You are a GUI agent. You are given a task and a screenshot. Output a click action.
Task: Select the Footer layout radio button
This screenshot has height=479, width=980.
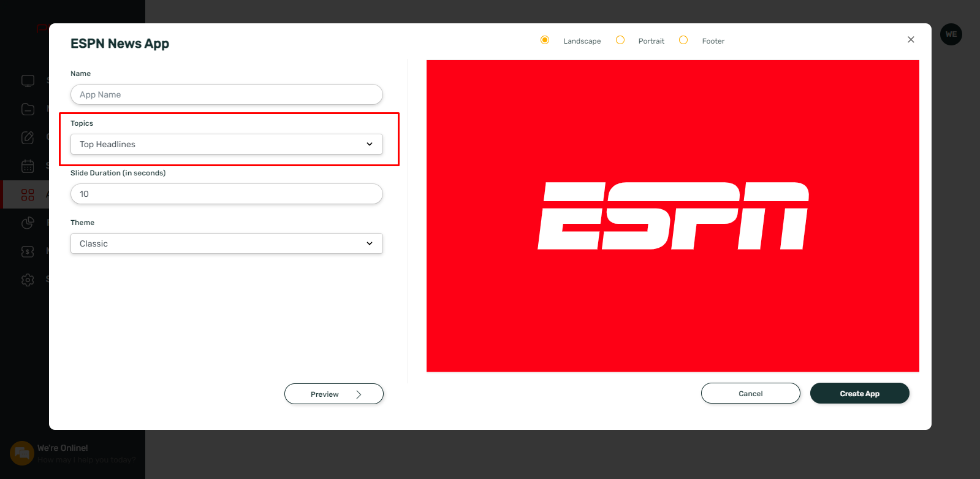[683, 40]
